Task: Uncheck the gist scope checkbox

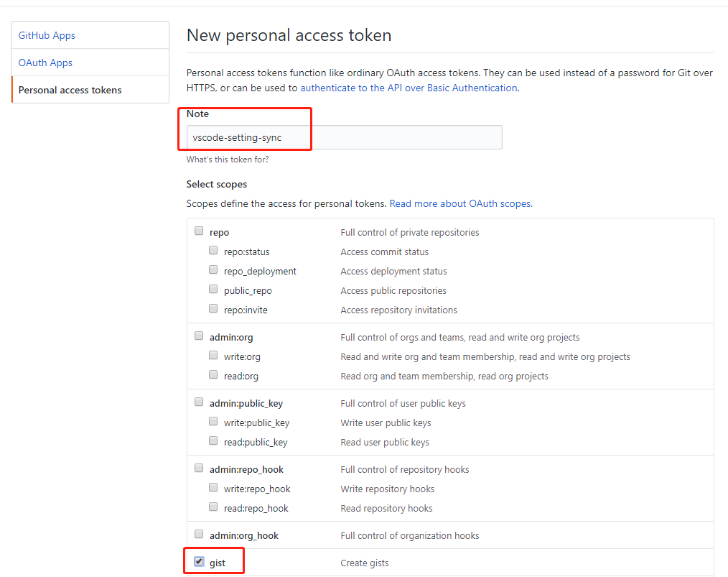Action: 199,562
